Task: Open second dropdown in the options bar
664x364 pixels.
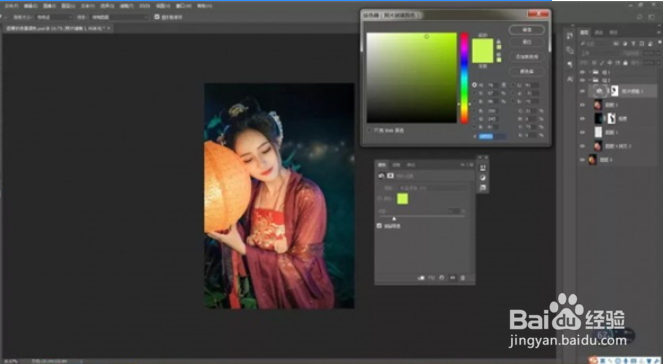Action: point(120,17)
